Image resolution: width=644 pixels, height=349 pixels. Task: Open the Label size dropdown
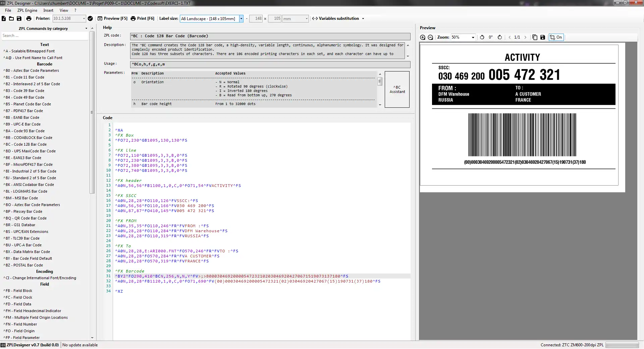241,18
